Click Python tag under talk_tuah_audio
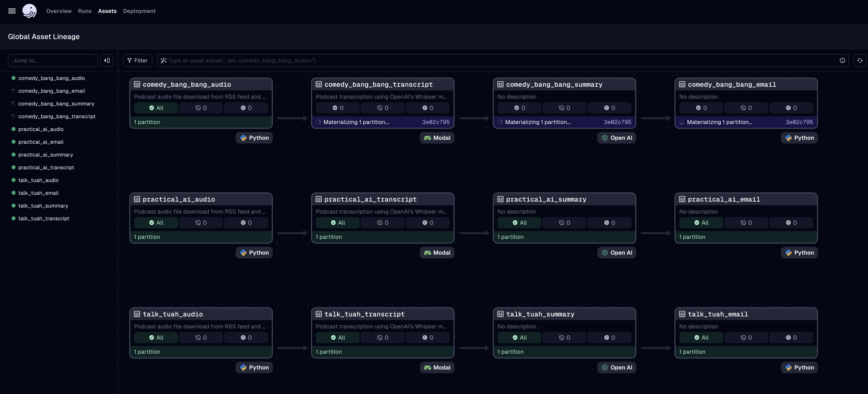Viewport: 868px width, 394px height. click(254, 367)
